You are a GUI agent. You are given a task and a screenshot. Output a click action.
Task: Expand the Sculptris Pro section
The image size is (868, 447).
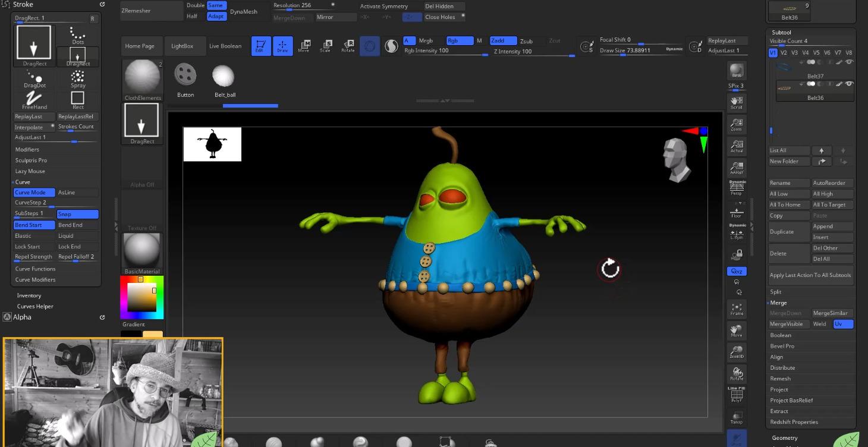pyautogui.click(x=32, y=160)
